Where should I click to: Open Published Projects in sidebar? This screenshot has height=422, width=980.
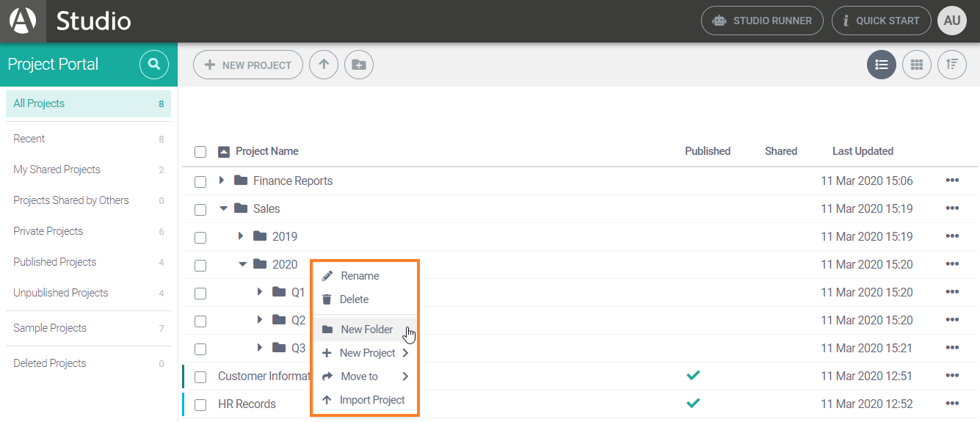(55, 262)
